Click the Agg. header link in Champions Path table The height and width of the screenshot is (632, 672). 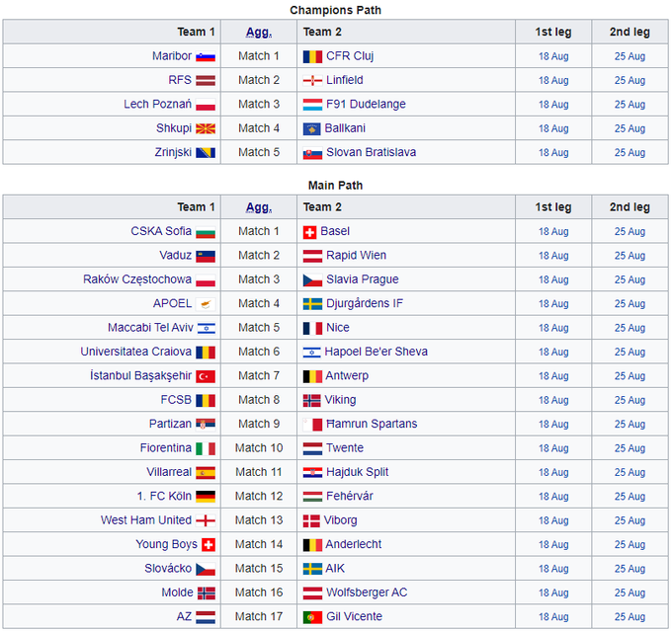point(258,33)
